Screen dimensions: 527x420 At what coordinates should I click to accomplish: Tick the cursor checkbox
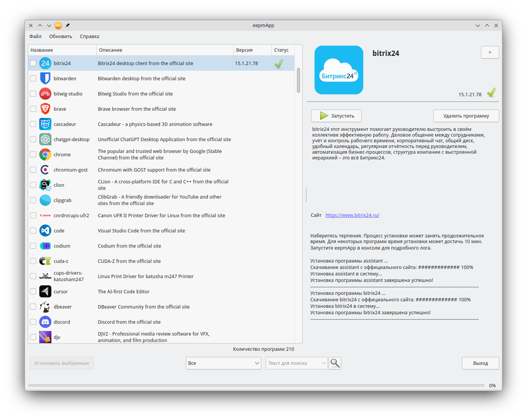(33, 291)
